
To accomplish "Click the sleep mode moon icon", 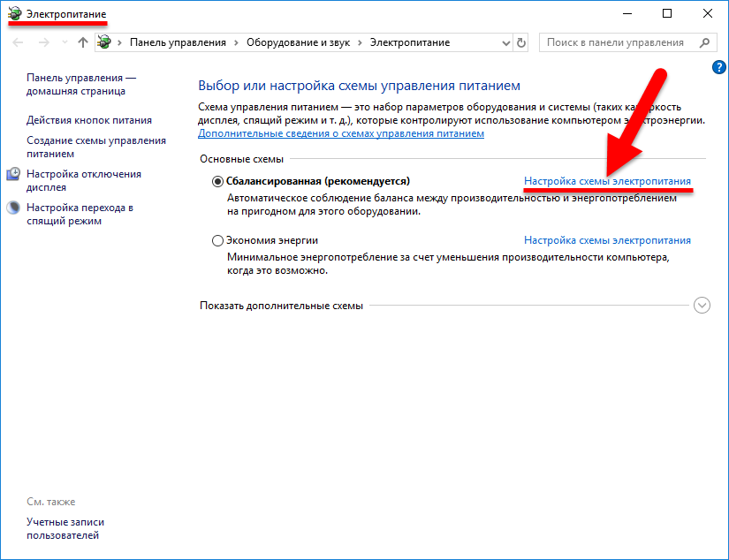I will tap(13, 208).
